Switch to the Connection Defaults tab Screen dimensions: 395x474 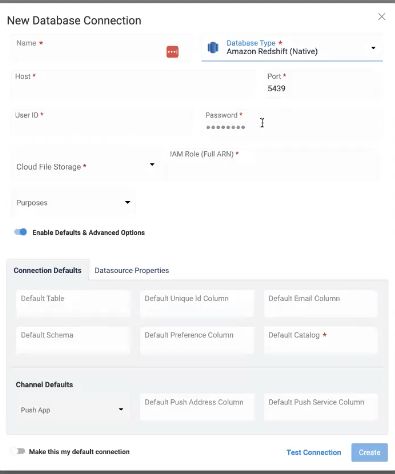click(x=47, y=270)
